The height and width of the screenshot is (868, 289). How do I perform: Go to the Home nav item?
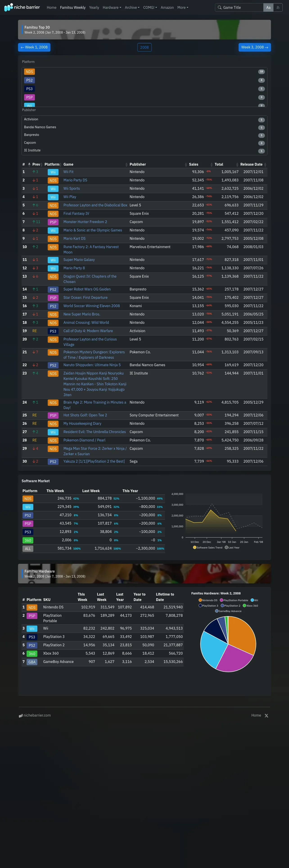click(x=52, y=7)
